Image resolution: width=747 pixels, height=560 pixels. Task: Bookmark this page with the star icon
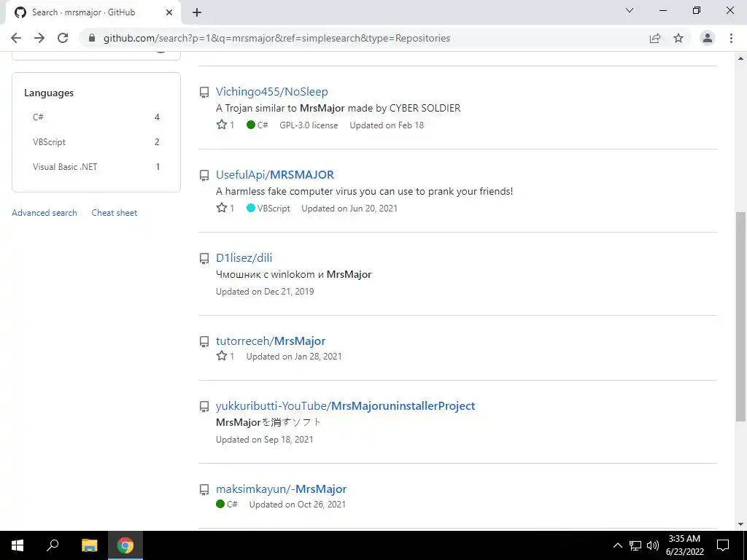pos(678,38)
